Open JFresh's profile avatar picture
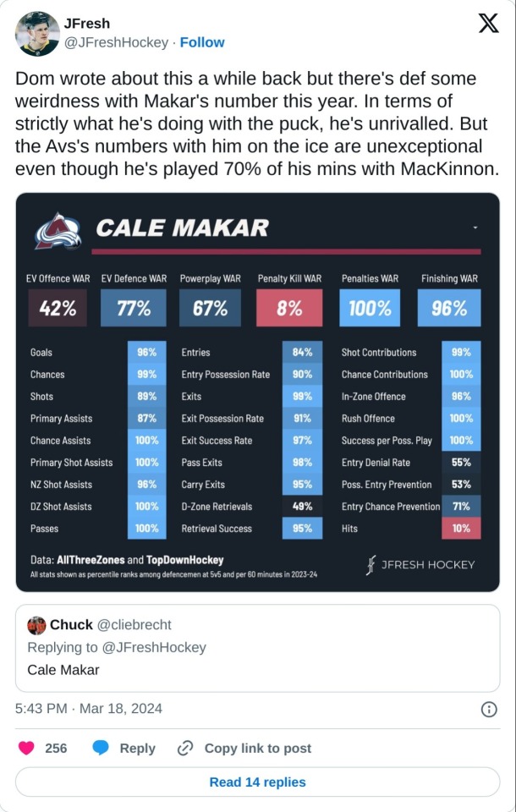The width and height of the screenshot is (516, 812). 37,34
